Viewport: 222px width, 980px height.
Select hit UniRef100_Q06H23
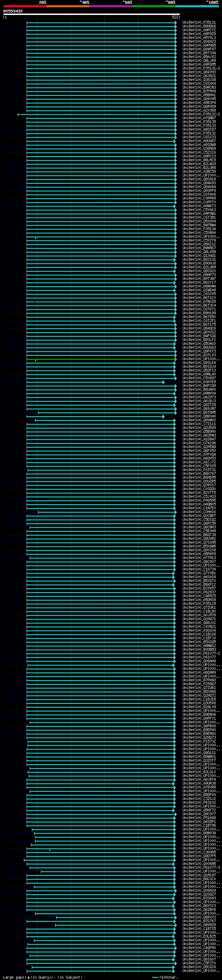(199, 41)
